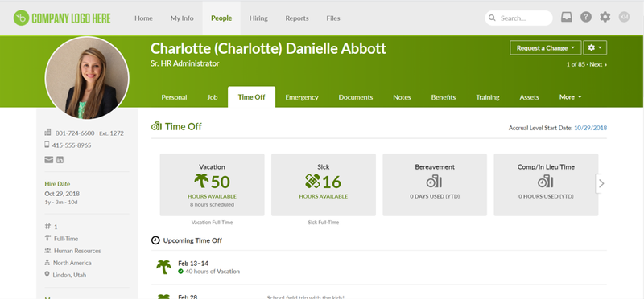The height and width of the screenshot is (299, 644).
Task: Click the Sr. HR Administrator title
Action: [184, 63]
